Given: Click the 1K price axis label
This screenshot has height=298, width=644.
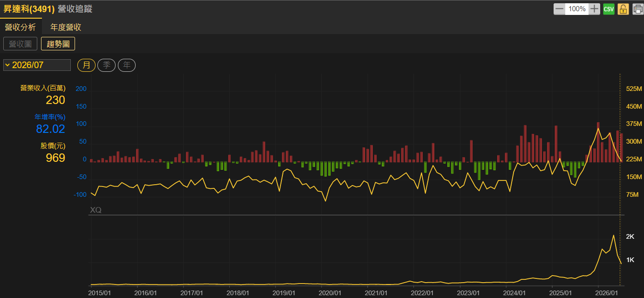Looking at the screenshot, I should tap(630, 260).
